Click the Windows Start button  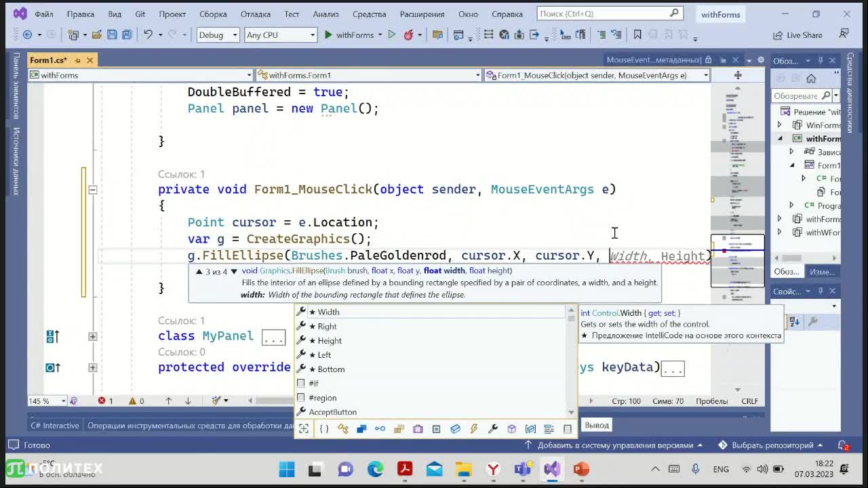[x=287, y=469]
